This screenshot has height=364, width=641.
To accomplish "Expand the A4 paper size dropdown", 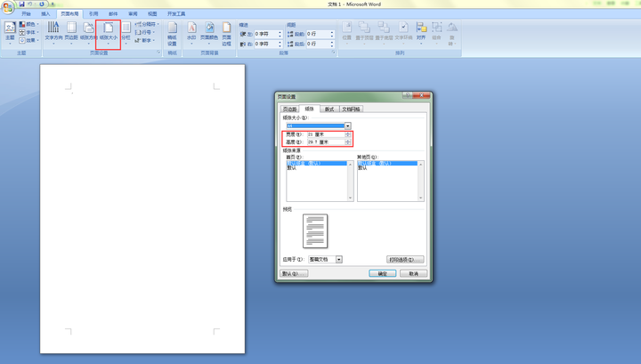I will [347, 125].
